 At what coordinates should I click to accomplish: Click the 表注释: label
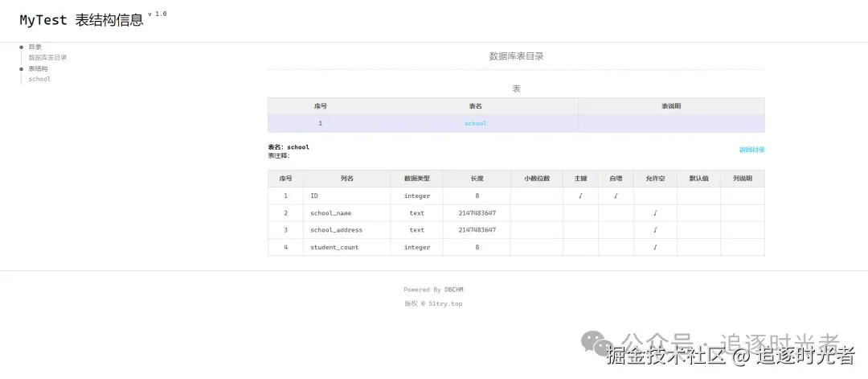279,155
